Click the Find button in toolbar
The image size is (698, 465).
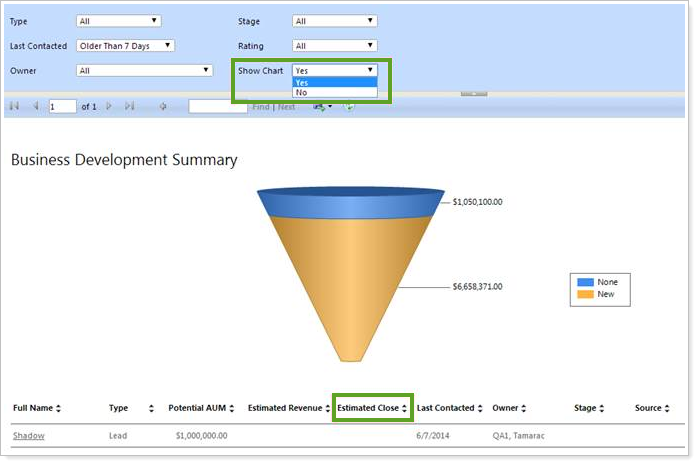[x=260, y=106]
